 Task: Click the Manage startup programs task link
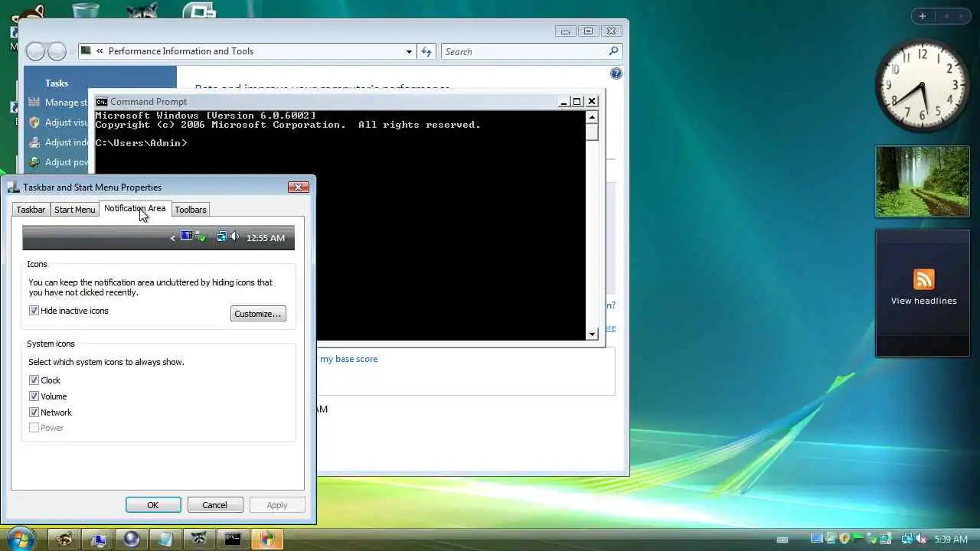tap(67, 102)
